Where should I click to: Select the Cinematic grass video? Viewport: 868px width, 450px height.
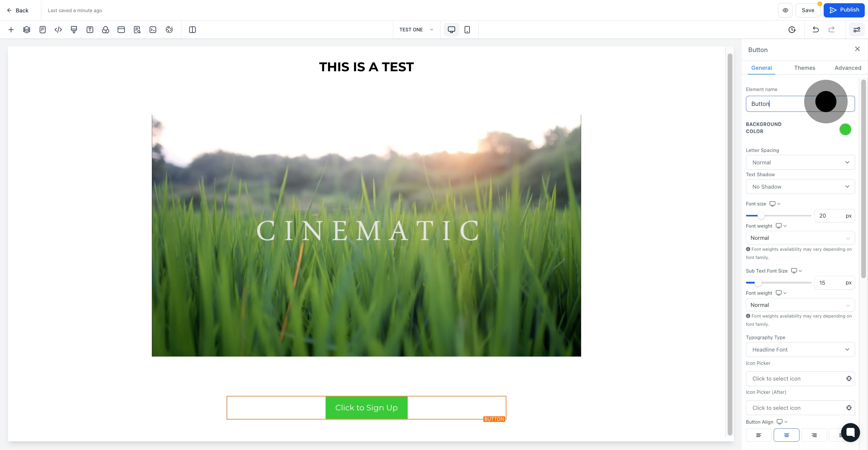click(x=366, y=236)
